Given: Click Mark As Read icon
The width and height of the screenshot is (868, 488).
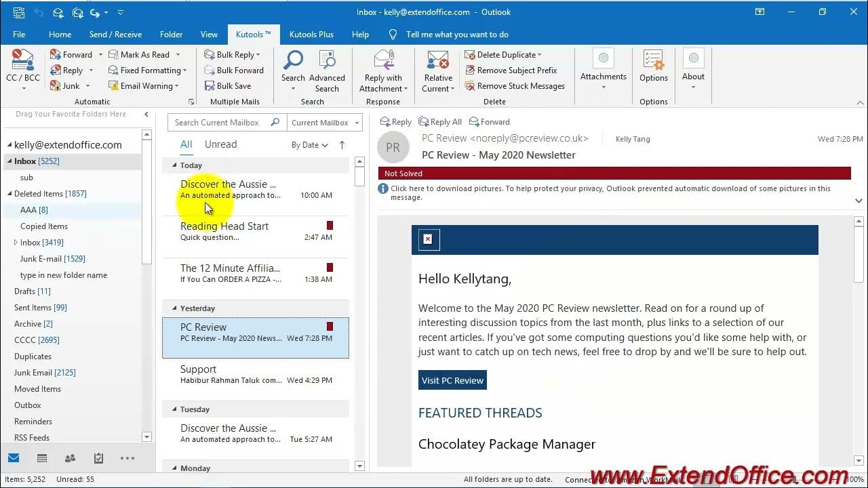Looking at the screenshot, I should (113, 55).
